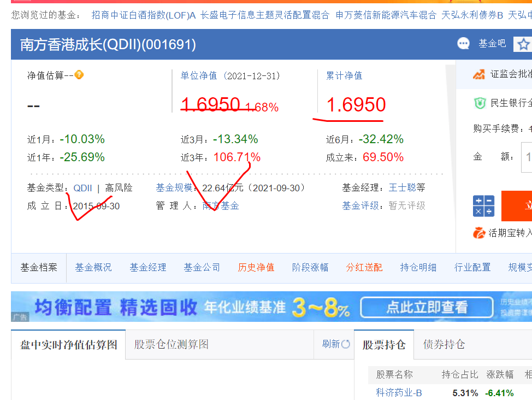The image size is (532, 400).
Task: Click the 涨跌幅 column header
Action: click(x=500, y=374)
